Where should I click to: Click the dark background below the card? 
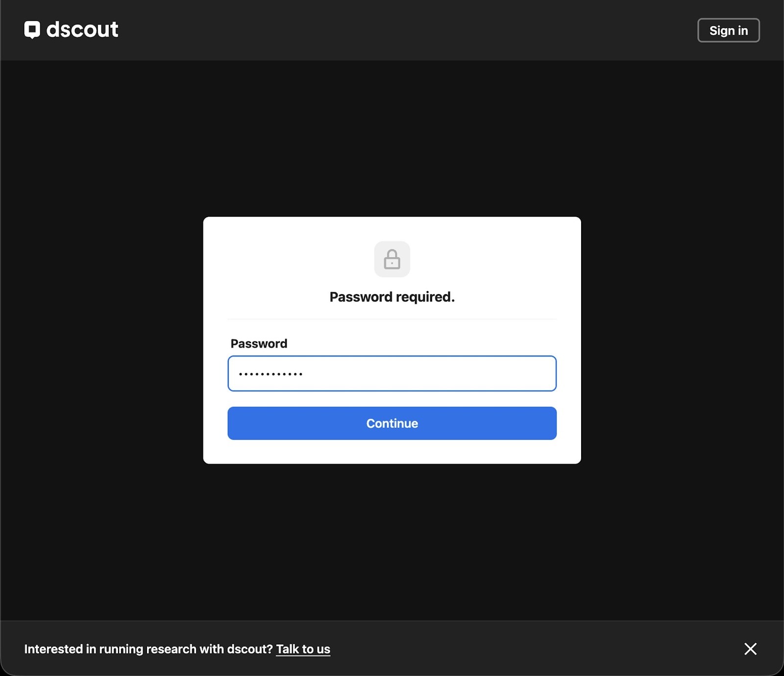coord(392,539)
